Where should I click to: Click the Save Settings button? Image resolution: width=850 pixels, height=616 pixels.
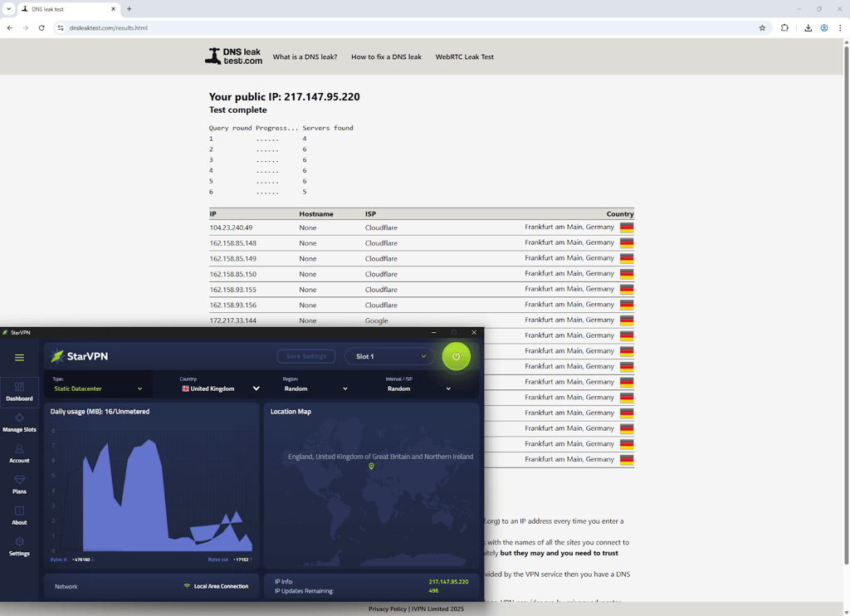point(306,356)
